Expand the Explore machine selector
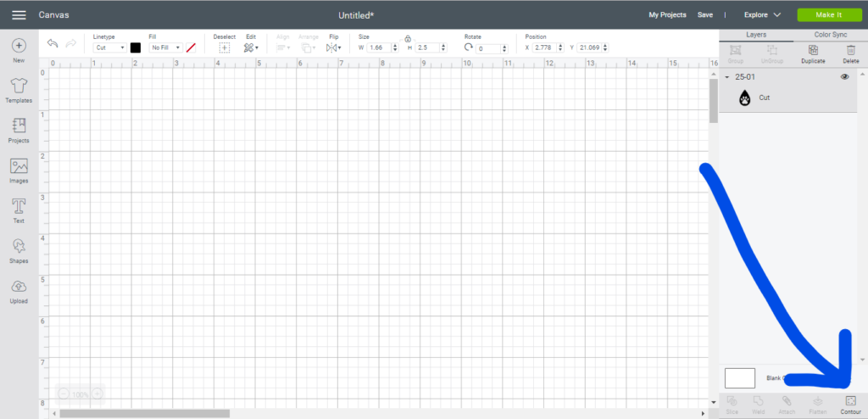 point(763,15)
